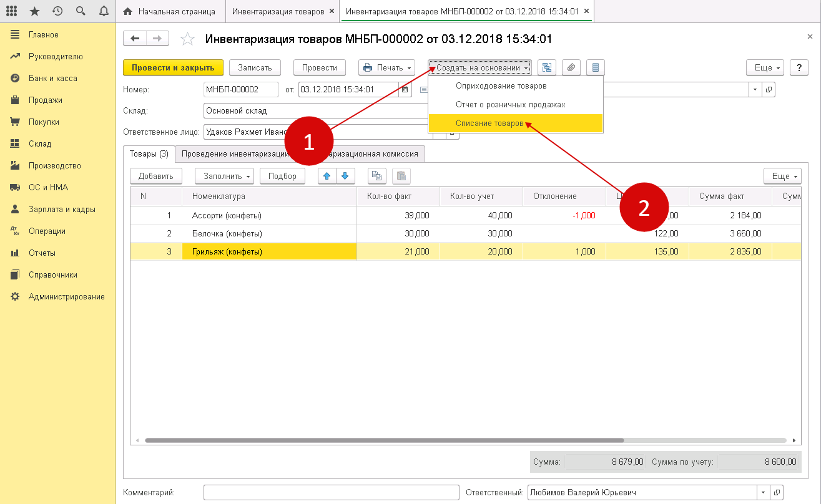Screen dimensions: 821x504
Task: Open attached files paperclip icon
Action: 571,67
